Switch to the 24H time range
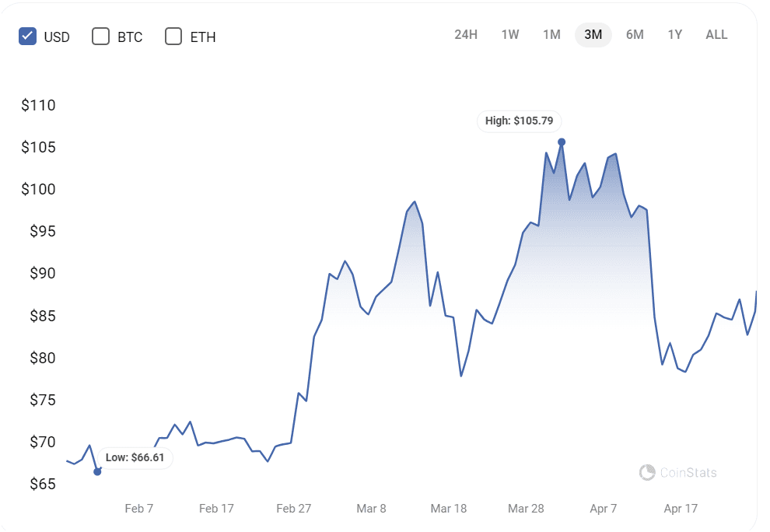770x532 pixels. (x=466, y=34)
